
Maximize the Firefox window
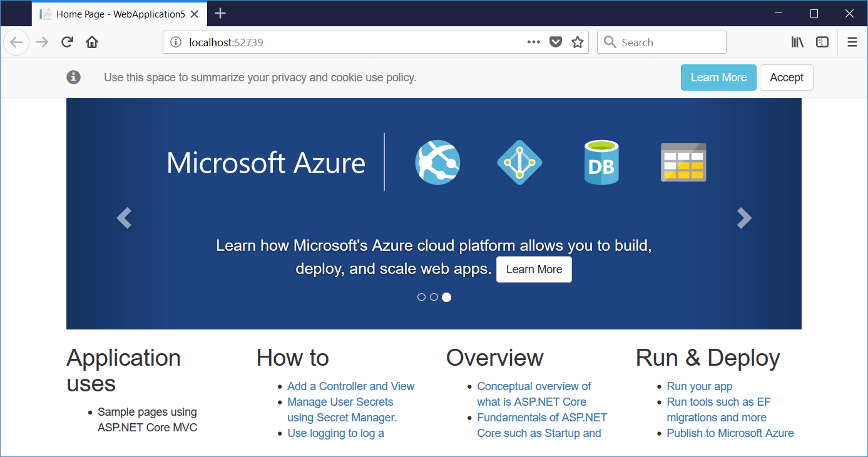click(x=814, y=13)
